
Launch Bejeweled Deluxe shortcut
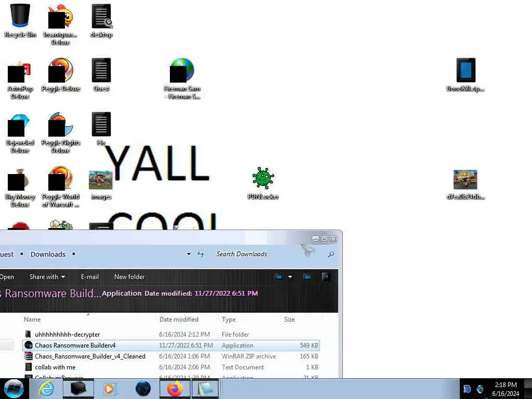(x=20, y=132)
